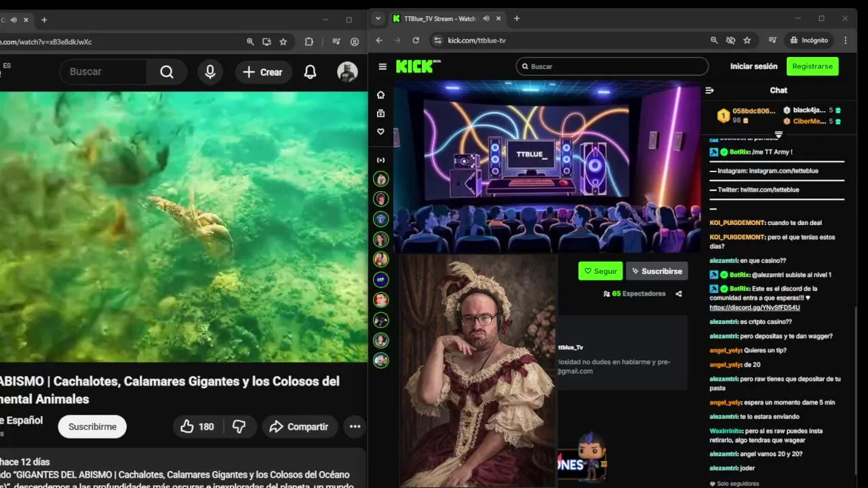Click the kick.com/ttblue-tv address bar
868x488 pixels.
[477, 41]
